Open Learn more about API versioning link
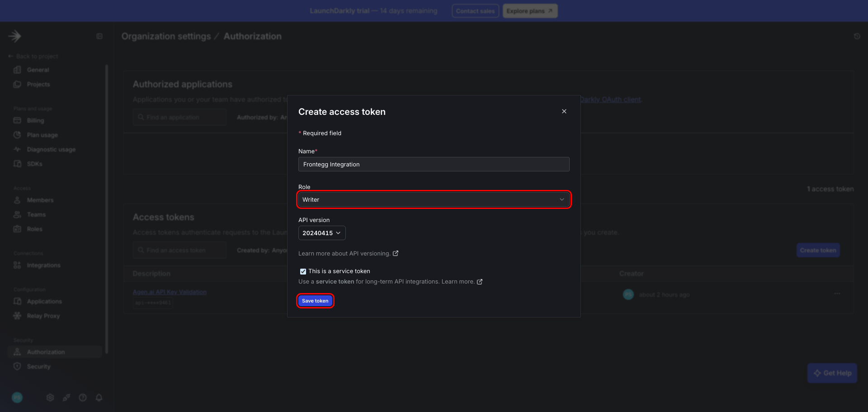This screenshot has width=868, height=412. [348, 254]
